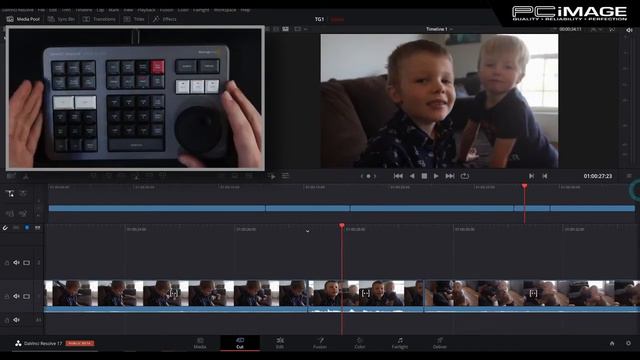Stop playback
640x360 pixels.
point(424,176)
